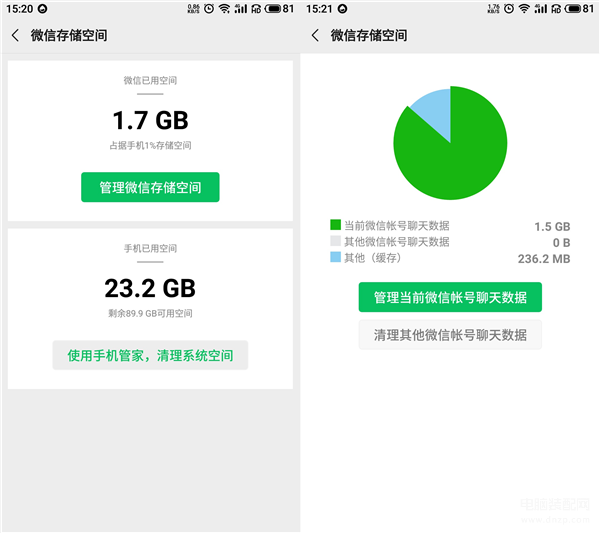600x533 pixels.
Task: Click notification circle icon beside 15:21
Action: point(342,9)
